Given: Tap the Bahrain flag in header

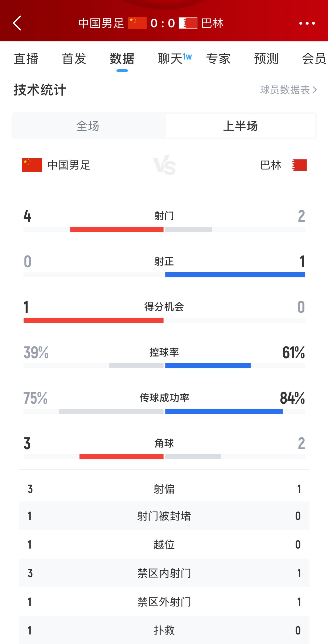Looking at the screenshot, I should pyautogui.click(x=188, y=23).
